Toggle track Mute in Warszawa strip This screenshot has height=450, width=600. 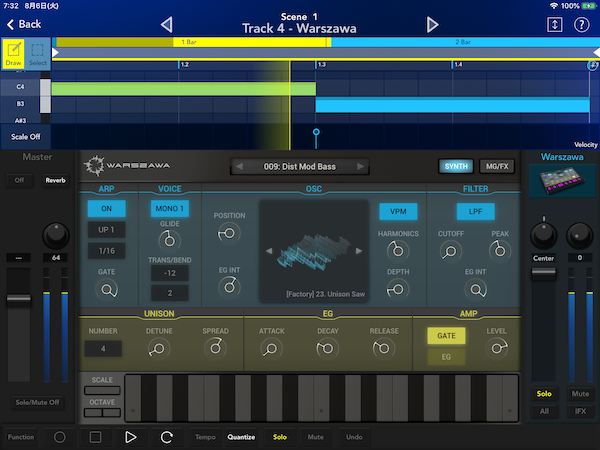pos(580,394)
